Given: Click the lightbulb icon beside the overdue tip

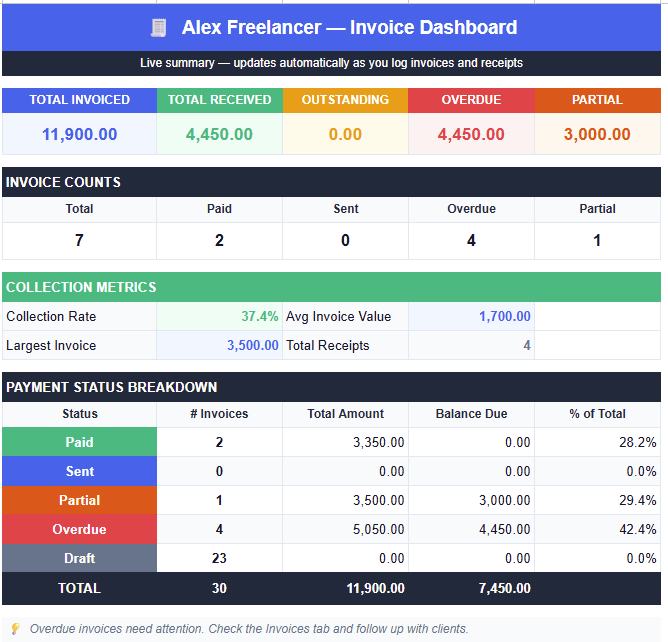Looking at the screenshot, I should 15,629.
